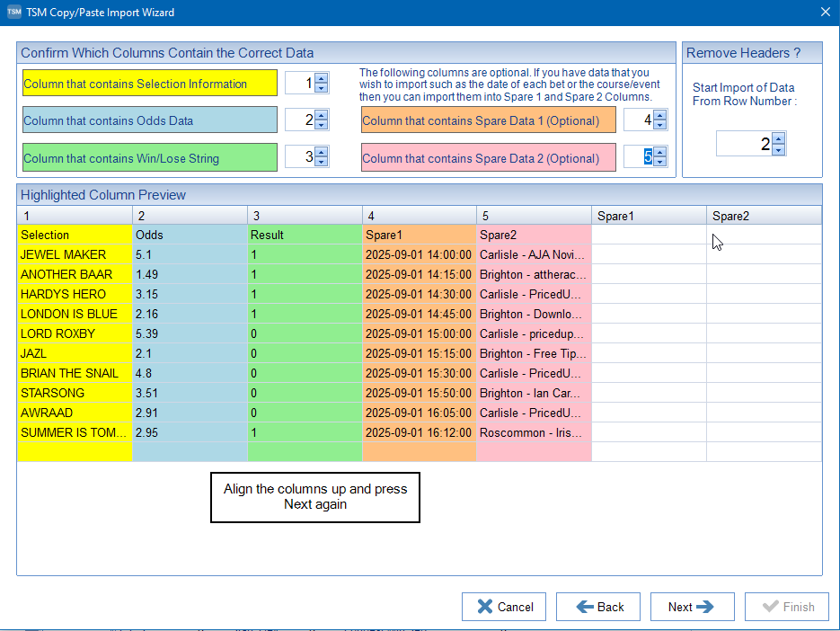This screenshot has width=840, height=631.
Task: Decrease the Spare Data 1 column number
Action: [x=660, y=125]
